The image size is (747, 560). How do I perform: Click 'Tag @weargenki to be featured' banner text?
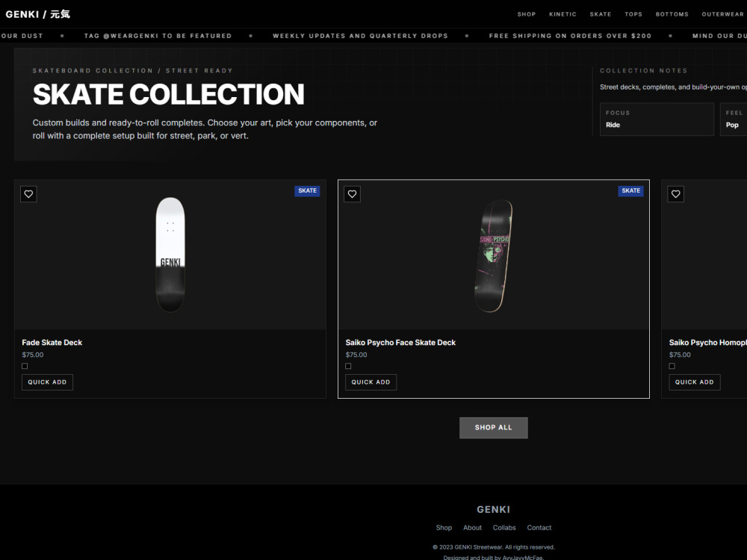pyautogui.click(x=158, y=36)
